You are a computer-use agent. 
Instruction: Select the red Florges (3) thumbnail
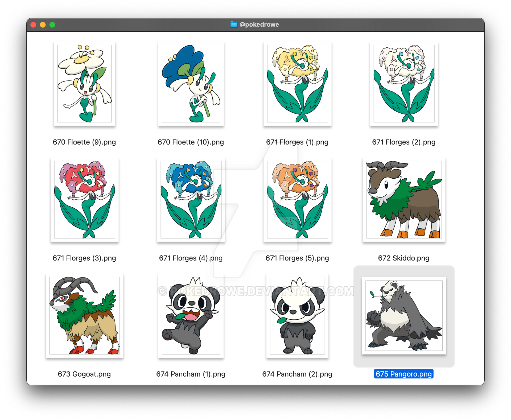point(85,200)
